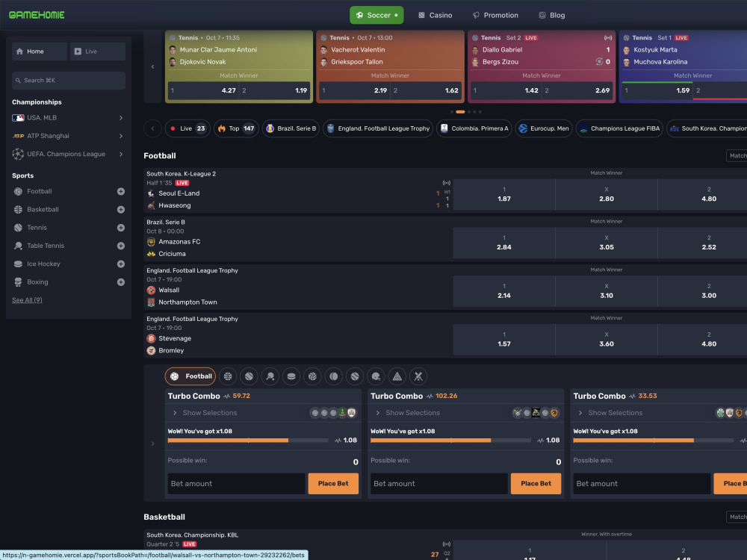Image resolution: width=747 pixels, height=560 pixels.
Task: Filter by England. Football League Trophy chip
Action: [x=378, y=128]
